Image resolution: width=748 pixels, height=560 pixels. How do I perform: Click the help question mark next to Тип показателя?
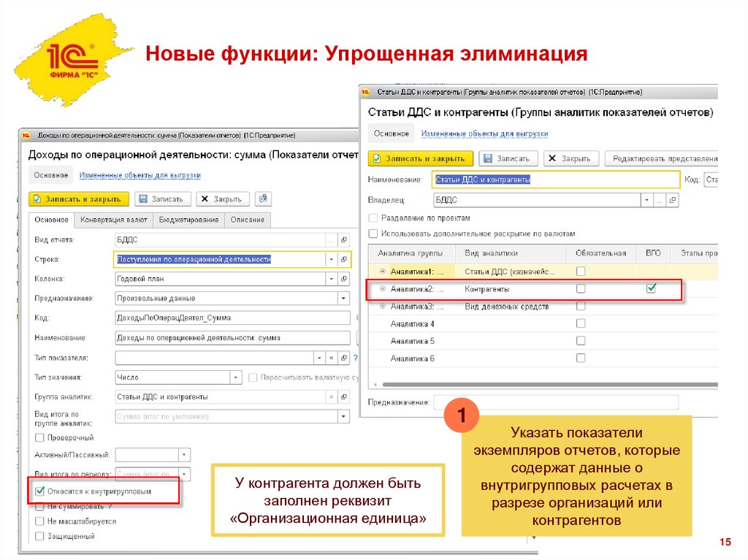356,357
